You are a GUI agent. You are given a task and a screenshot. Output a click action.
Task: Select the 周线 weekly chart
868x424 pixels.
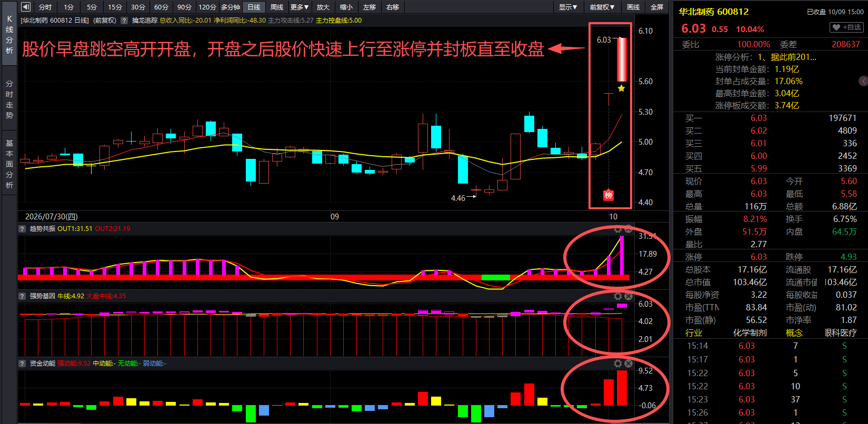pos(277,7)
